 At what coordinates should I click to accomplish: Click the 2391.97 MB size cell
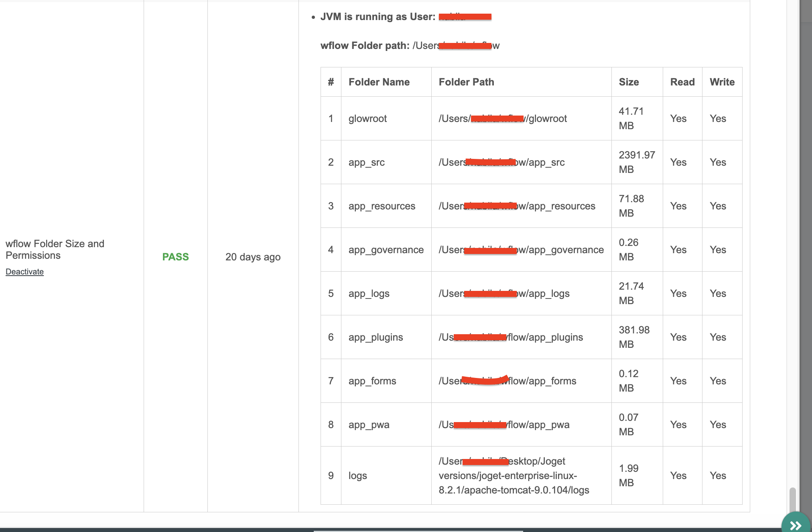(x=637, y=162)
